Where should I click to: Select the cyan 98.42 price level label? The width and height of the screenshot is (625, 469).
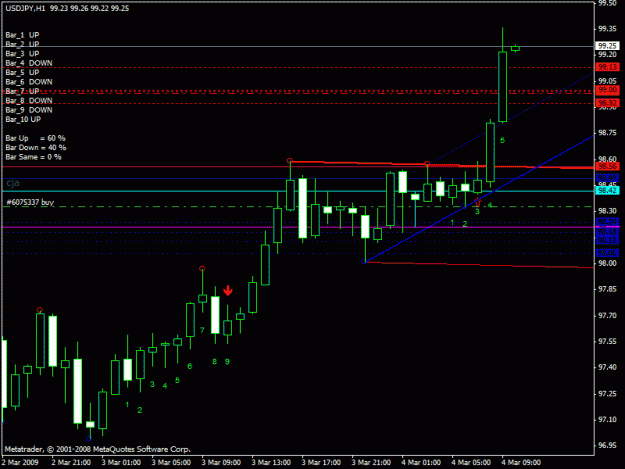pos(607,191)
